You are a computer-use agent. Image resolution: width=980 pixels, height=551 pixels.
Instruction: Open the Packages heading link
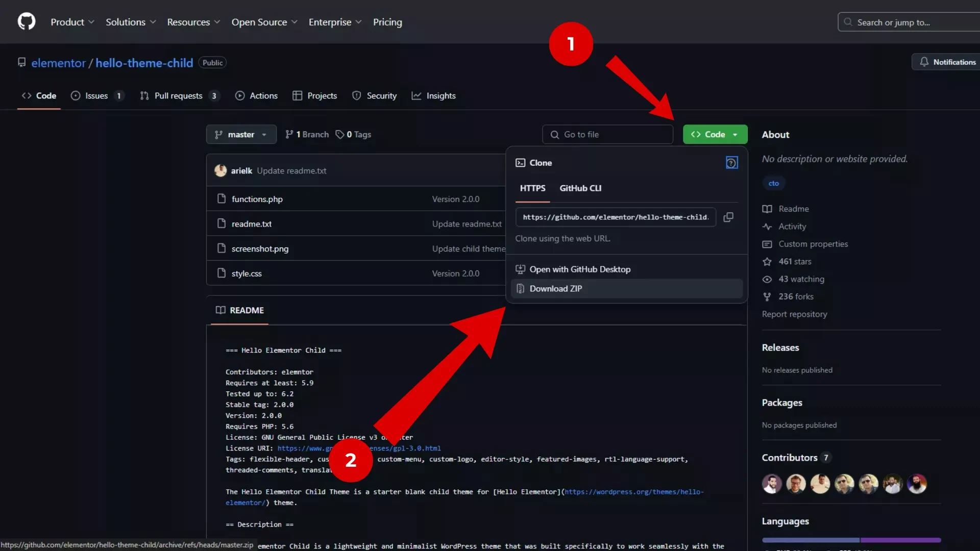(782, 403)
